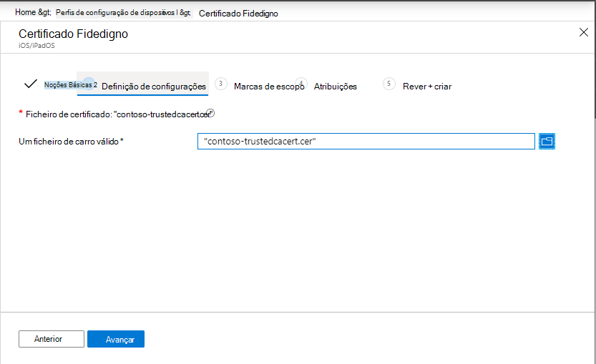Viewport: 596px width, 364px height.
Task: Click Certificado Fidedigno breadcrumb
Action: 238,14
